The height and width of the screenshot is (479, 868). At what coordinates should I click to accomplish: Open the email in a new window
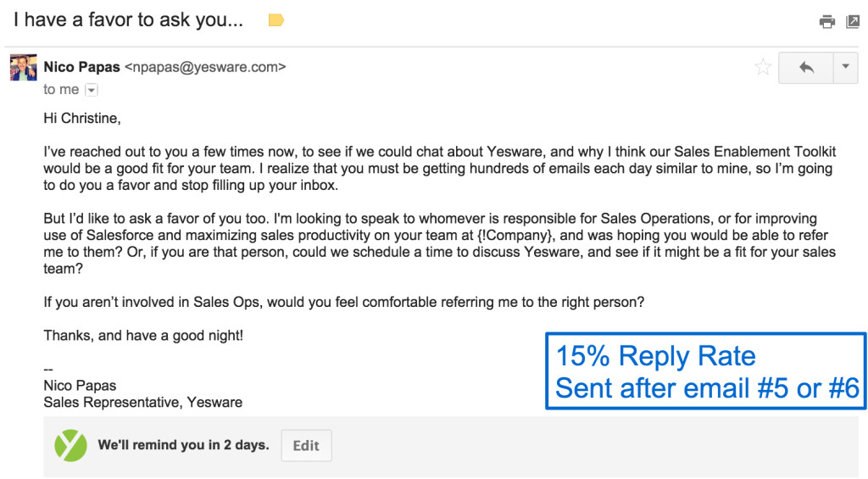pyautogui.click(x=853, y=22)
